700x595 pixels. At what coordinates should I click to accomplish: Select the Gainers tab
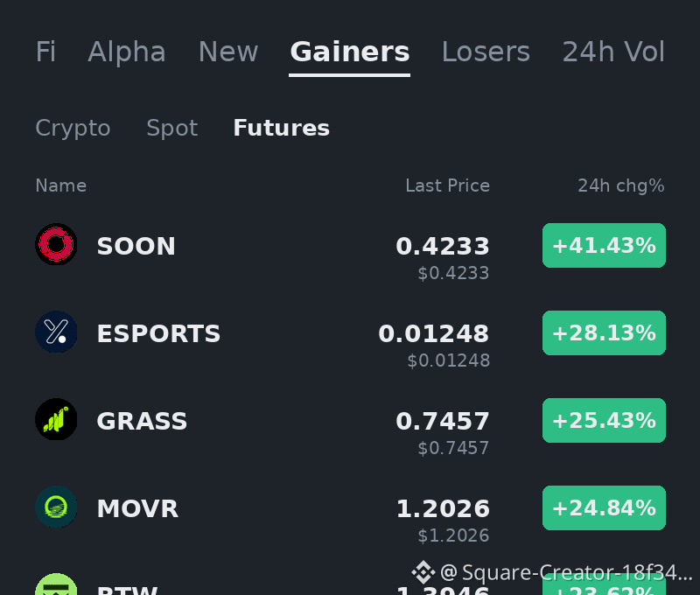pos(349,52)
